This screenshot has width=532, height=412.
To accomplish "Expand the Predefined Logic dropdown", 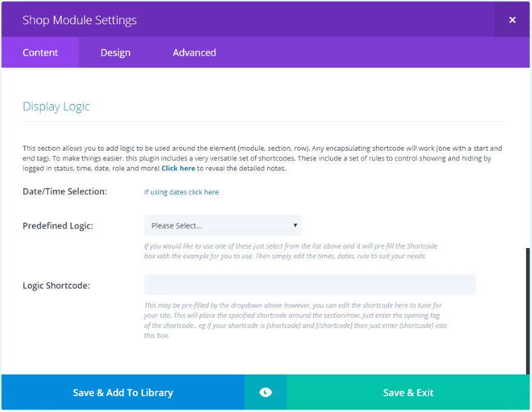I will pyautogui.click(x=222, y=226).
